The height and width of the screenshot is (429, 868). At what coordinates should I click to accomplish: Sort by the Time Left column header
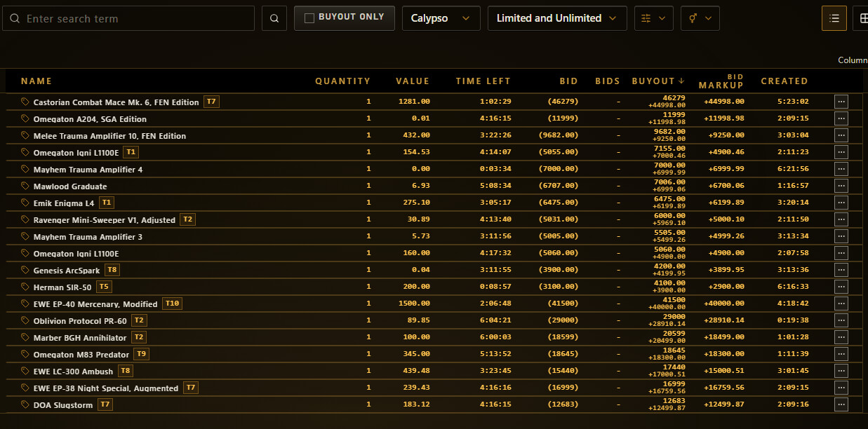coord(483,81)
